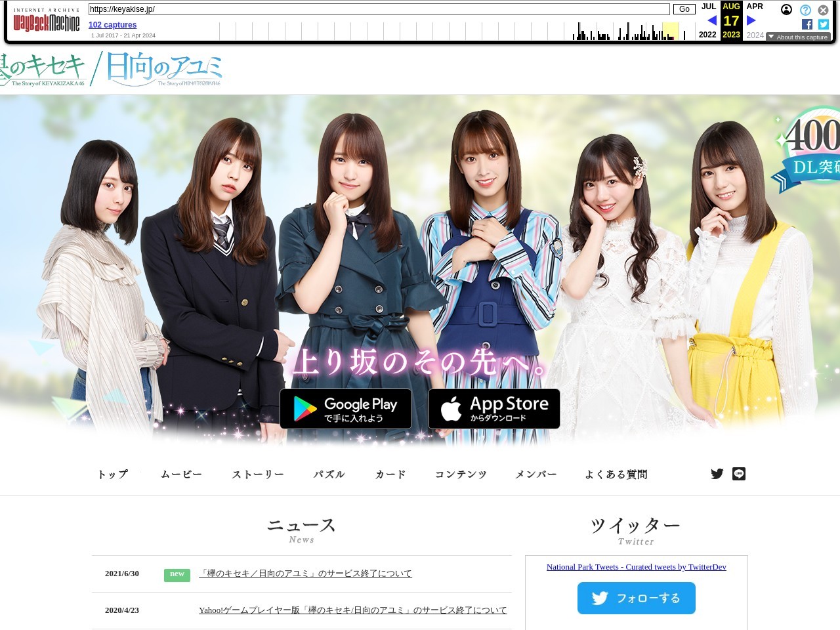Viewport: 840px width, 630px height.
Task: Expand About this capture dropdown
Action: click(798, 37)
